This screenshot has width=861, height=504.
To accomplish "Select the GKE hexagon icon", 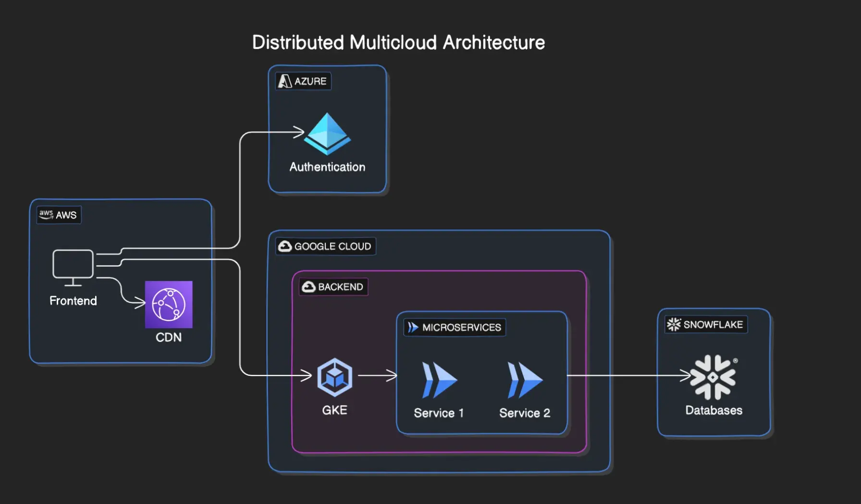I will [x=335, y=377].
